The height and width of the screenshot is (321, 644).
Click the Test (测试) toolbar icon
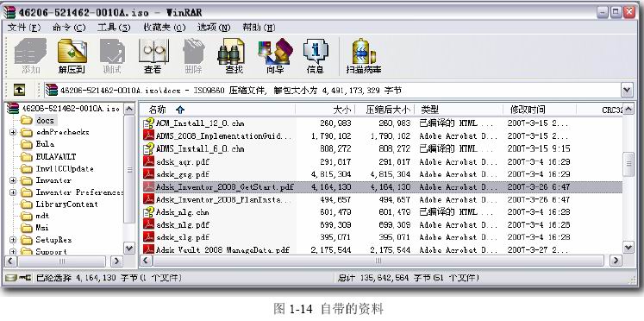[112, 52]
